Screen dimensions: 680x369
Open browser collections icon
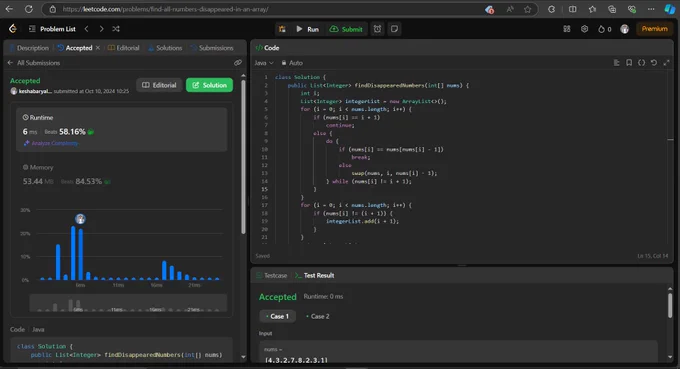pos(612,9)
